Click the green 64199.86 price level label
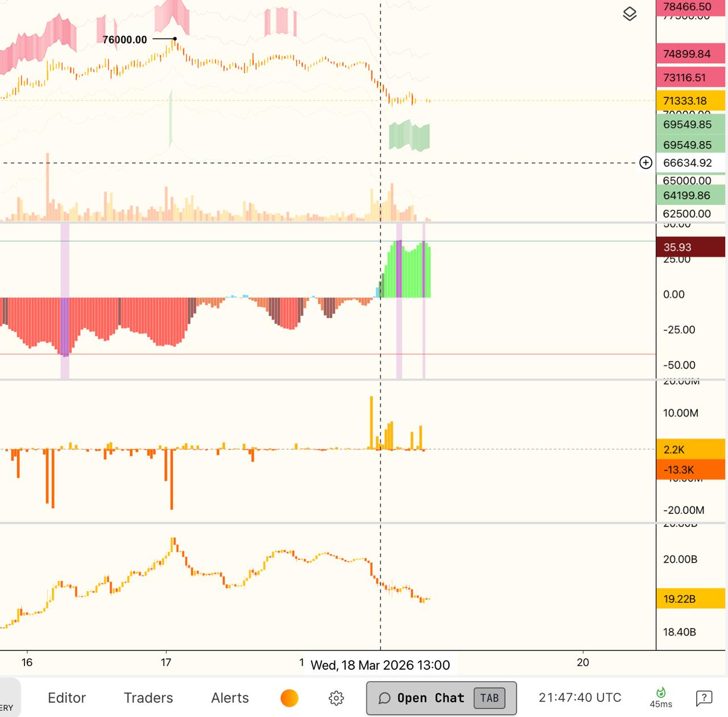The width and height of the screenshot is (728, 717). pyautogui.click(x=690, y=195)
